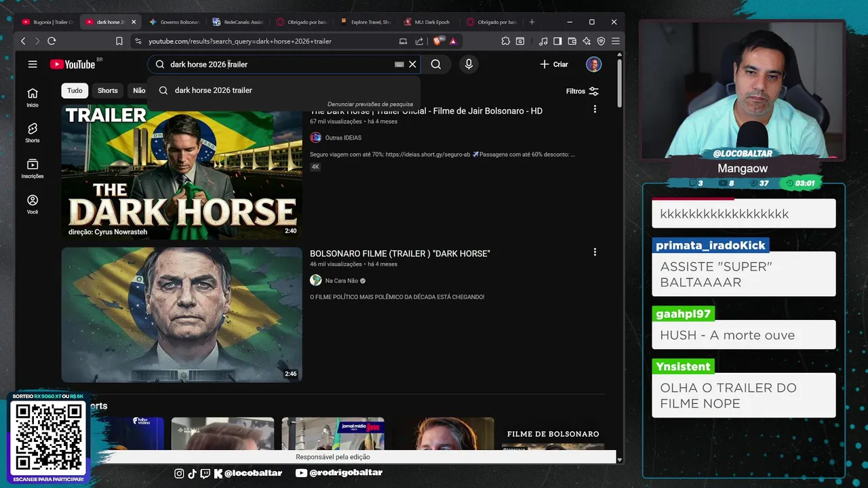The height and width of the screenshot is (488, 868).
Task: Switch to the MU: Dark Epoch tab
Action: coord(428,22)
